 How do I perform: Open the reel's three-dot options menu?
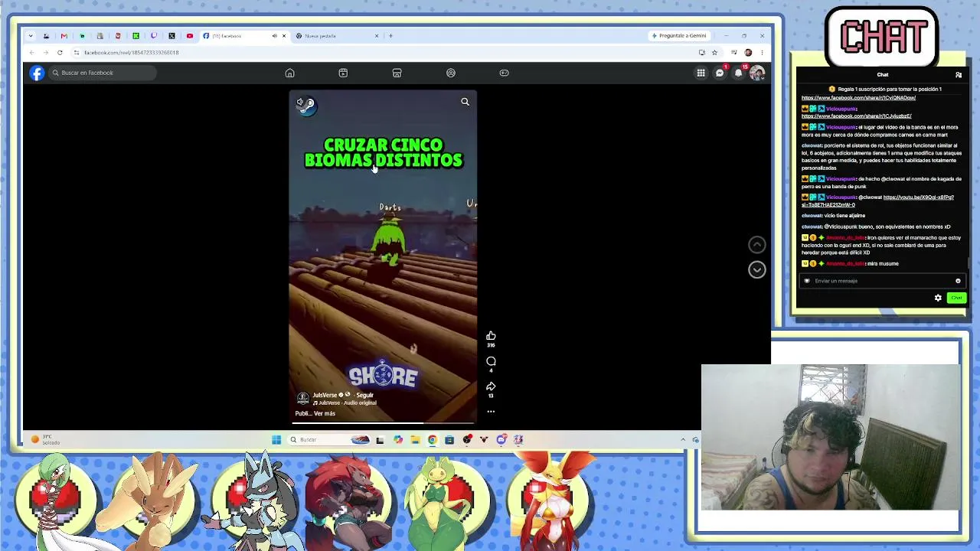(491, 412)
